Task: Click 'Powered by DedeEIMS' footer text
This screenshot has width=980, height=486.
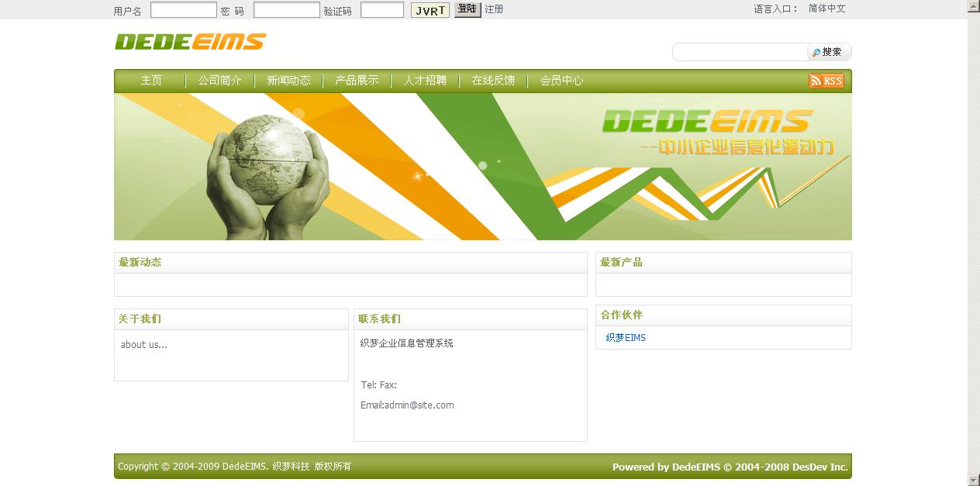Action: click(x=730, y=467)
